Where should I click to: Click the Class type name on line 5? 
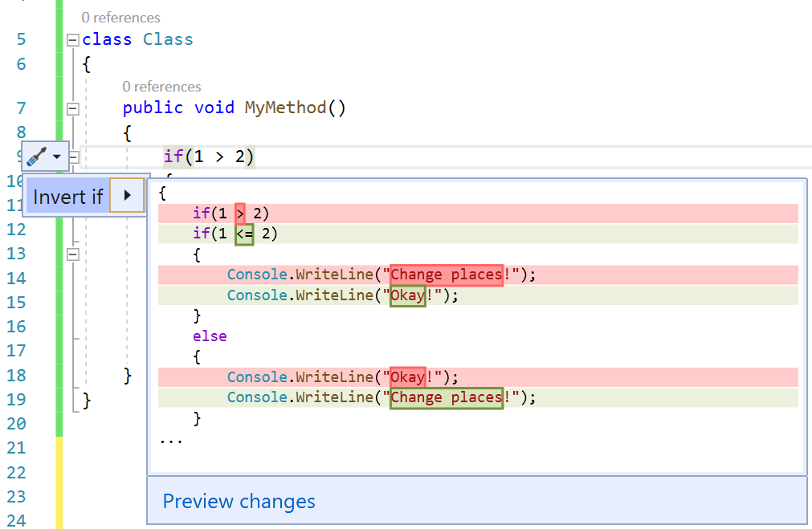point(168,39)
